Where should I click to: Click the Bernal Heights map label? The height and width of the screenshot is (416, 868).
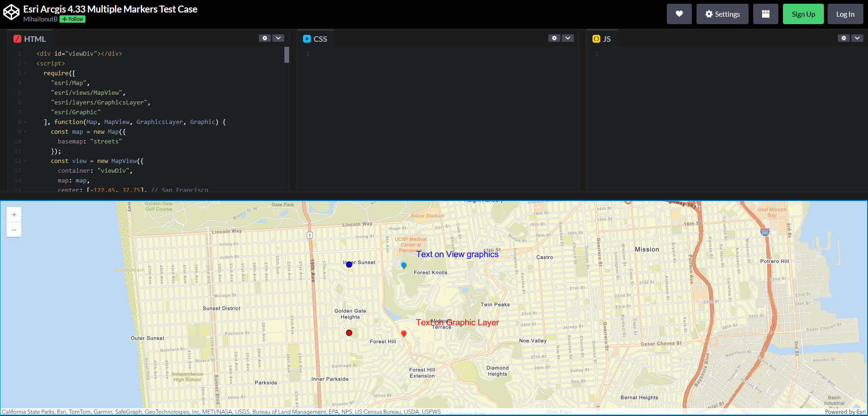tap(639, 397)
